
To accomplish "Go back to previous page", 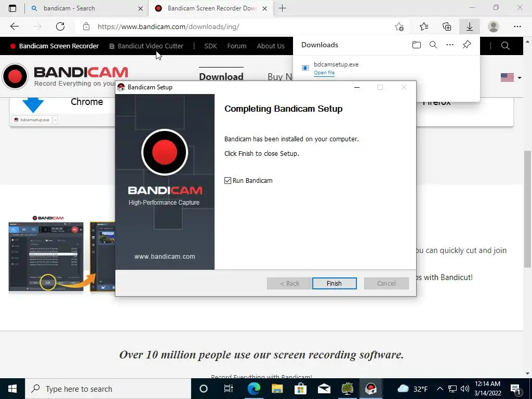I will (14, 26).
